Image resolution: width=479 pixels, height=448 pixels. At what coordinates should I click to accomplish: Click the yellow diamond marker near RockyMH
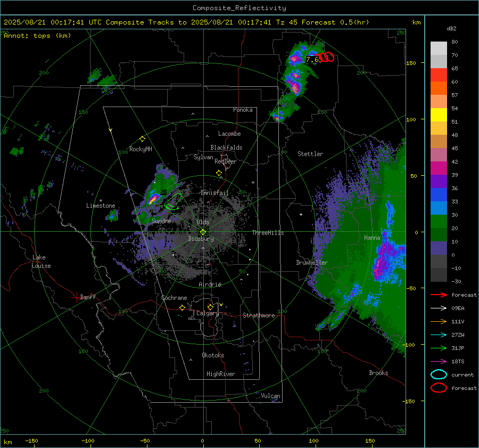tap(142, 139)
